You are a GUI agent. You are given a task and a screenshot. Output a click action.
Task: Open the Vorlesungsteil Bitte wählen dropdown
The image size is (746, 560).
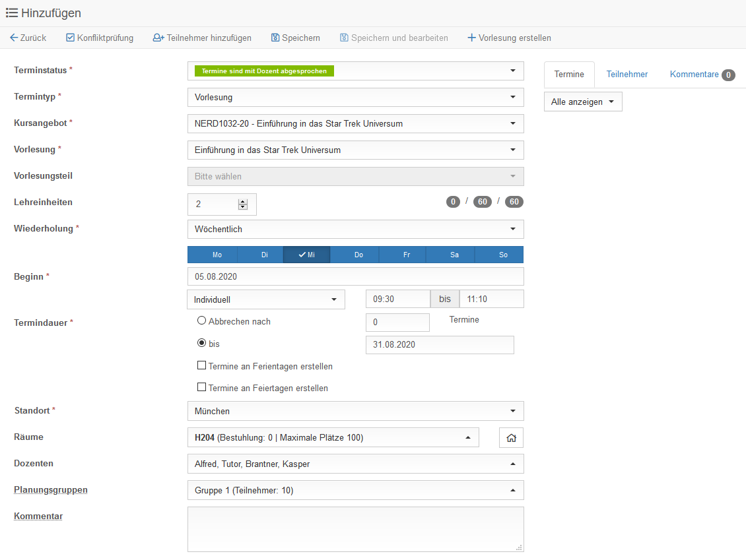(355, 176)
